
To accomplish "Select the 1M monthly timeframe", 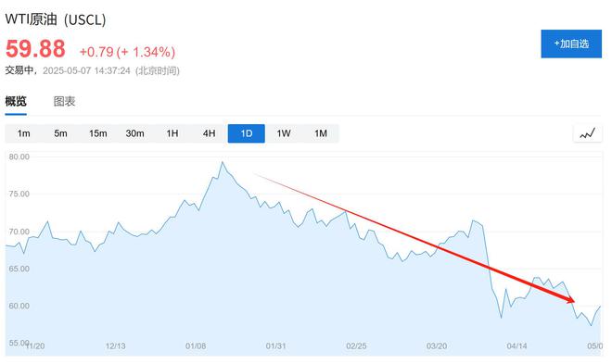I will click(321, 133).
